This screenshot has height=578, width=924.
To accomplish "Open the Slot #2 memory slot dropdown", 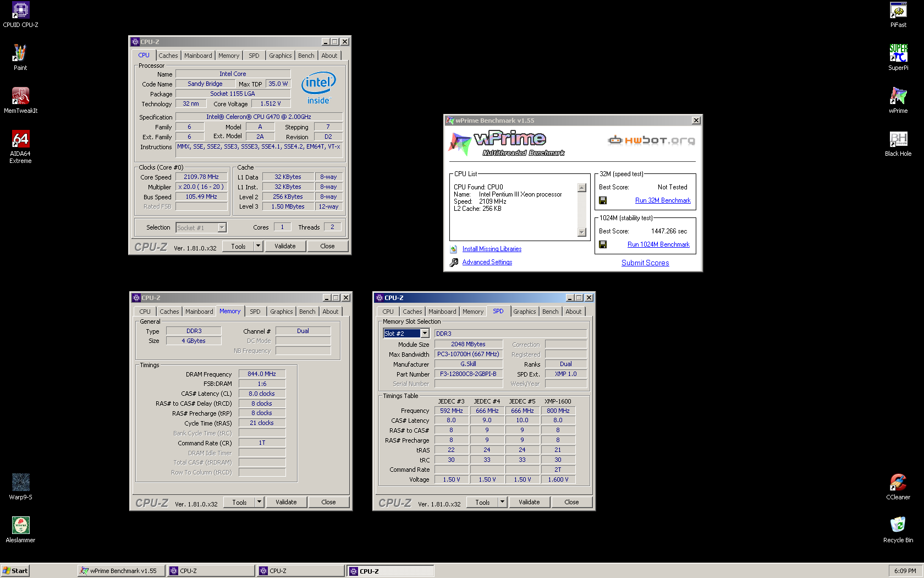I will pyautogui.click(x=425, y=334).
